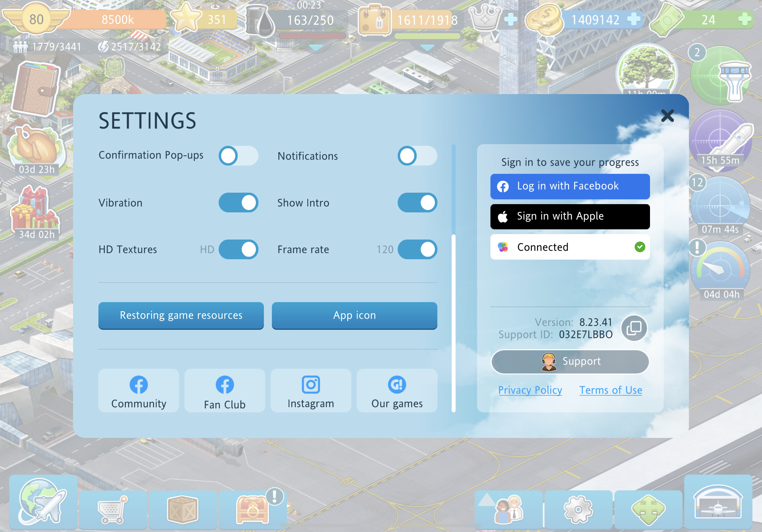
Task: Turn off Show Intro switch
Action: (x=417, y=202)
